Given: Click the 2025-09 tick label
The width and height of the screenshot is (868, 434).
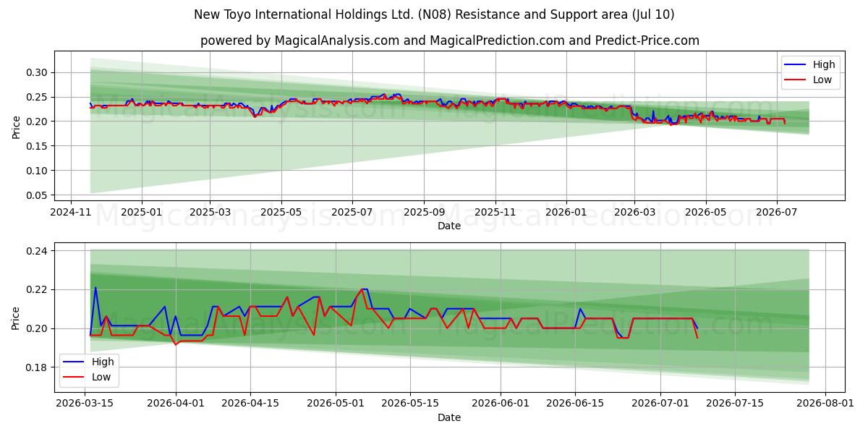Looking at the screenshot, I should coord(424,213).
